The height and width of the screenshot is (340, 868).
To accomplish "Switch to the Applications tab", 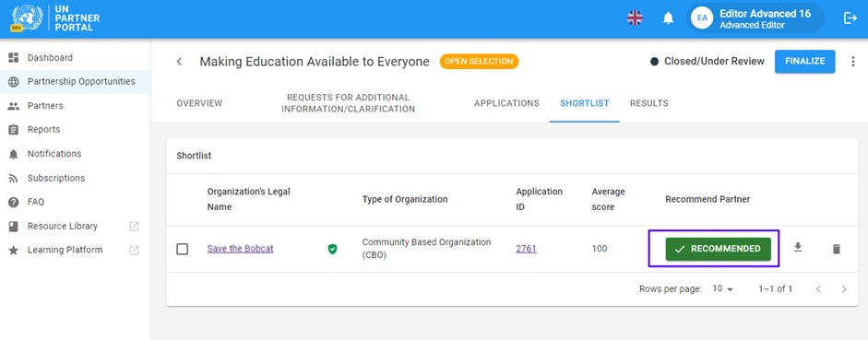I will point(506,103).
